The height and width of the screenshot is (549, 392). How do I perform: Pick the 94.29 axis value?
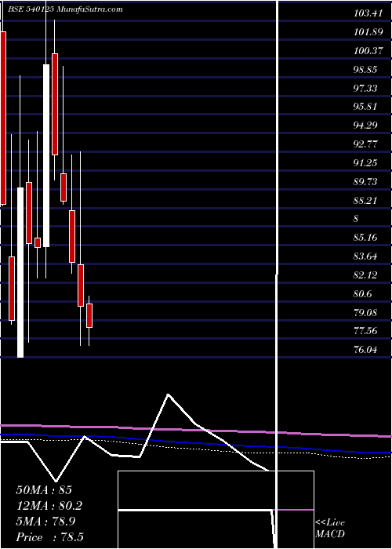coord(366,125)
